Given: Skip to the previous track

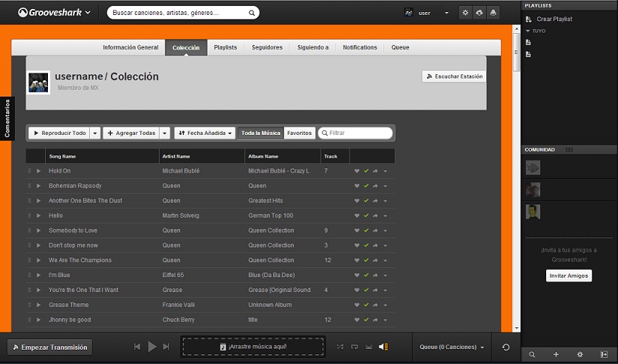Looking at the screenshot, I should pos(137,347).
